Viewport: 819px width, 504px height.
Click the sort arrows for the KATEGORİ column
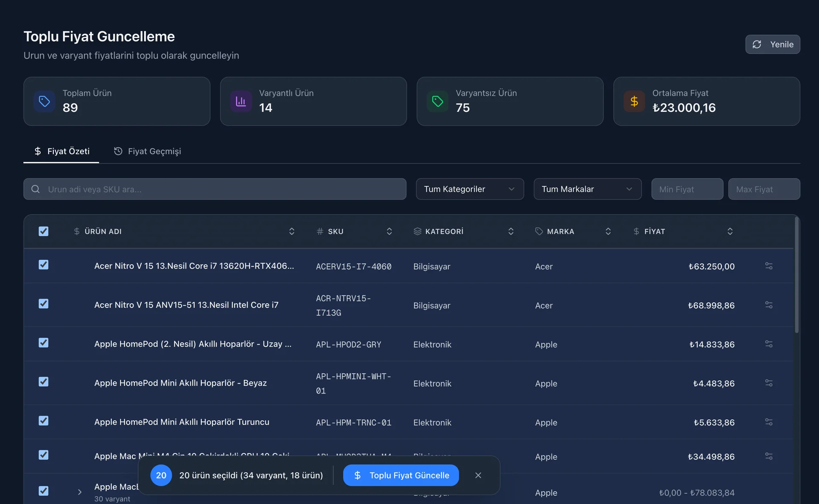click(511, 231)
